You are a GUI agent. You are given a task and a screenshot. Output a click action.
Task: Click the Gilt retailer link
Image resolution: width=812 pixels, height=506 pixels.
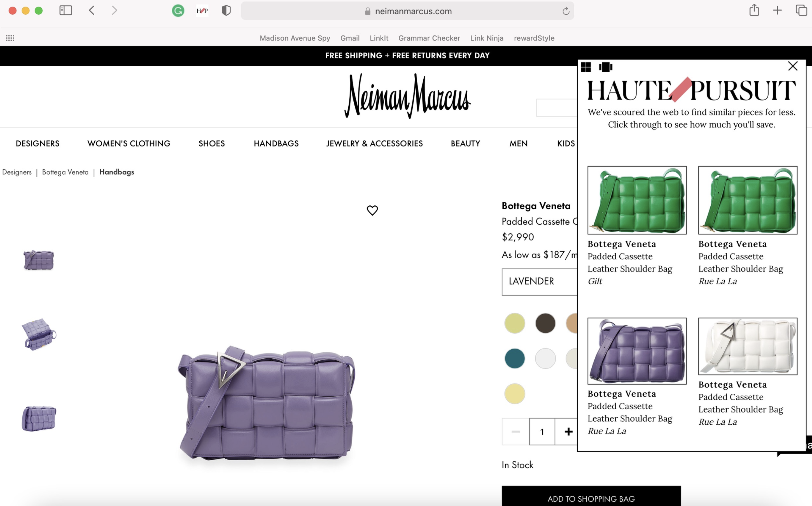pos(595,281)
